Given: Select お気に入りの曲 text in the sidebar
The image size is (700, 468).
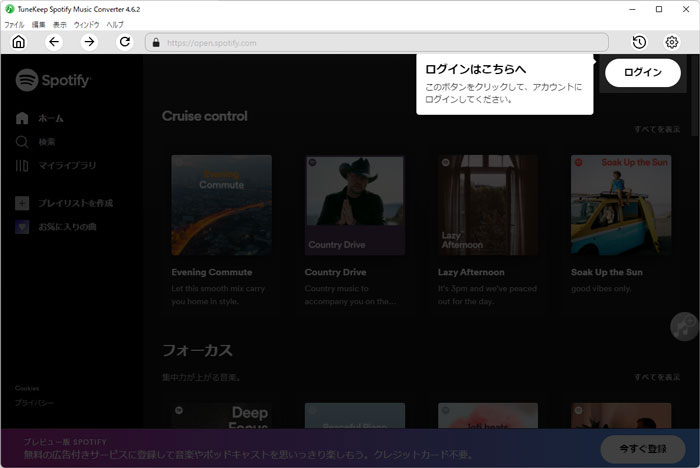Looking at the screenshot, I should pos(67,227).
